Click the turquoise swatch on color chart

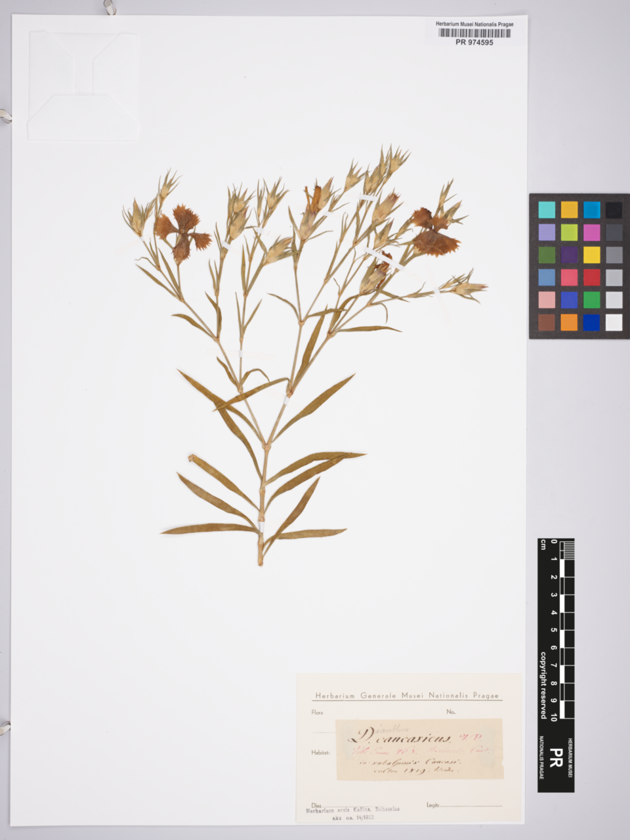click(546, 210)
